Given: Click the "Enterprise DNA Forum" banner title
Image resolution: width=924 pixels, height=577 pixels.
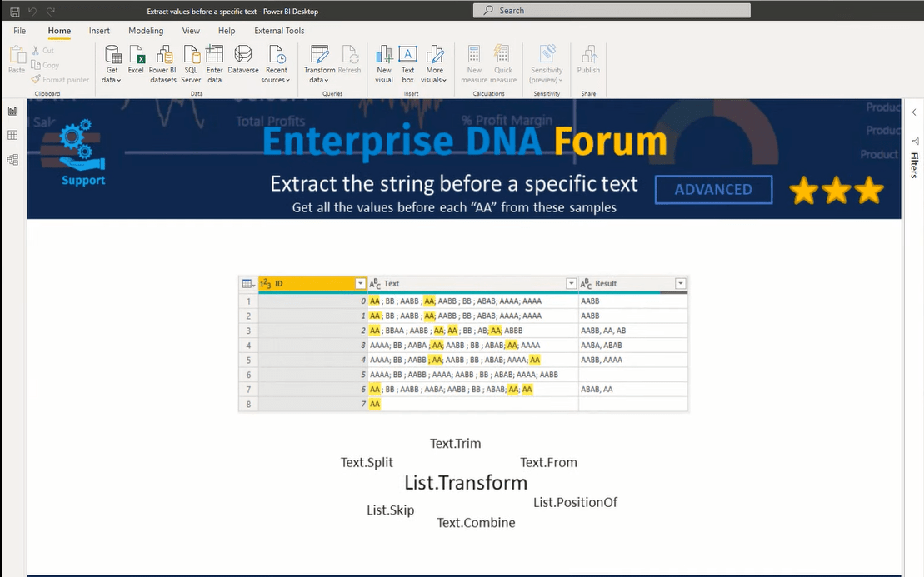Looking at the screenshot, I should [x=464, y=142].
